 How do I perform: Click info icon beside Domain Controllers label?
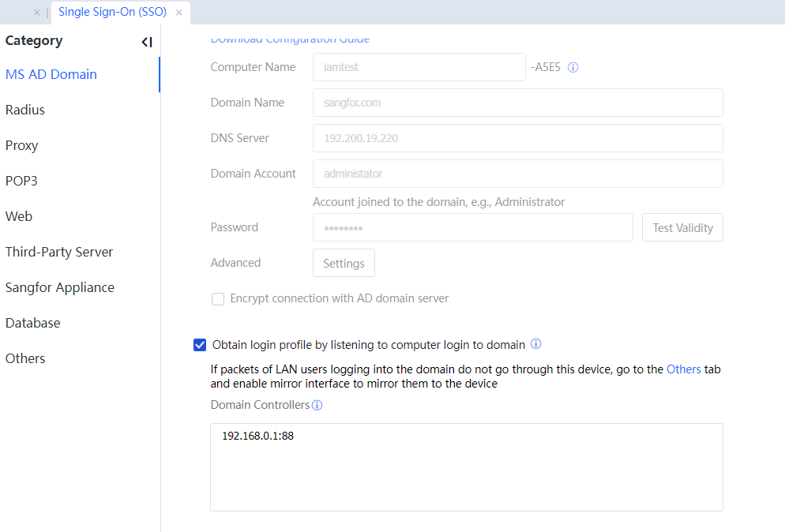click(x=317, y=406)
